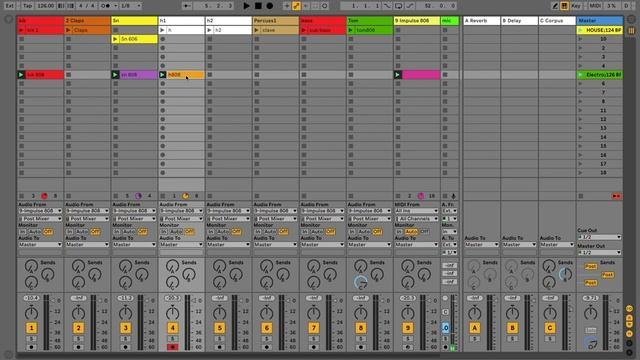Launch the HOUSE;124 BPM master scene
Image resolution: width=640 pixels, height=360 pixels.
click(580, 30)
